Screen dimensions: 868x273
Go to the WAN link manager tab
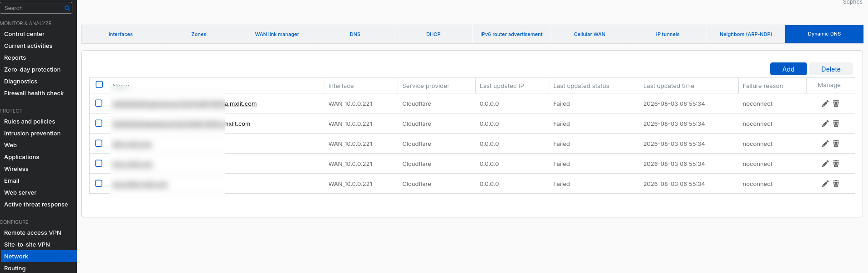coord(277,34)
